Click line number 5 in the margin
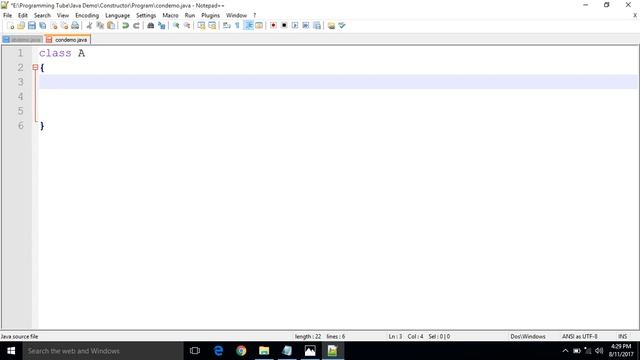The height and width of the screenshot is (360, 640). coord(20,111)
